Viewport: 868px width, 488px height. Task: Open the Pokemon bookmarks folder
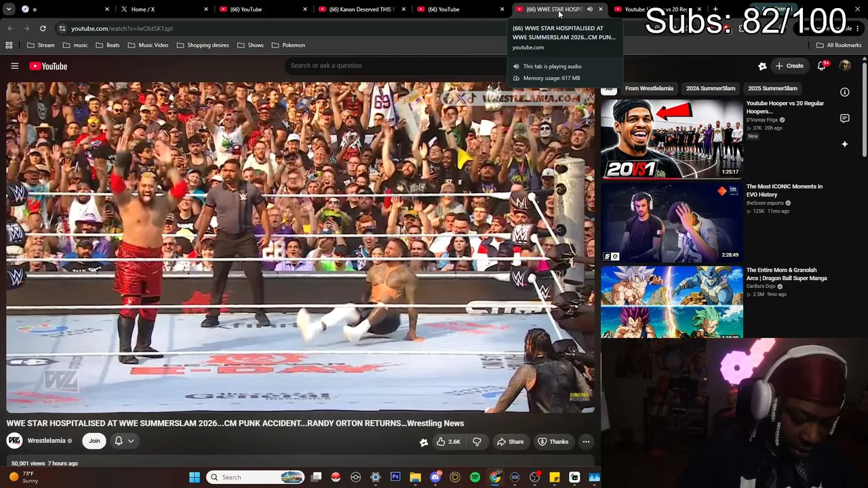pyautogui.click(x=288, y=45)
